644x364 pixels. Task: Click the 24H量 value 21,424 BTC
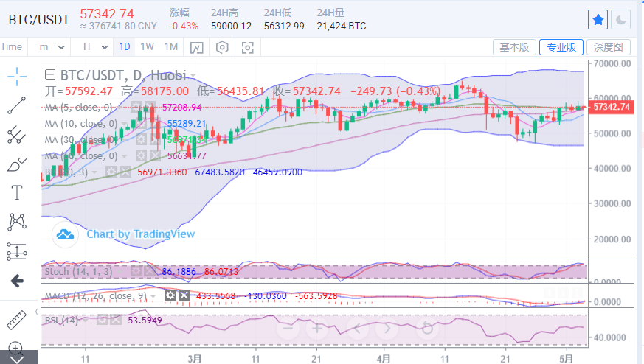coord(342,26)
